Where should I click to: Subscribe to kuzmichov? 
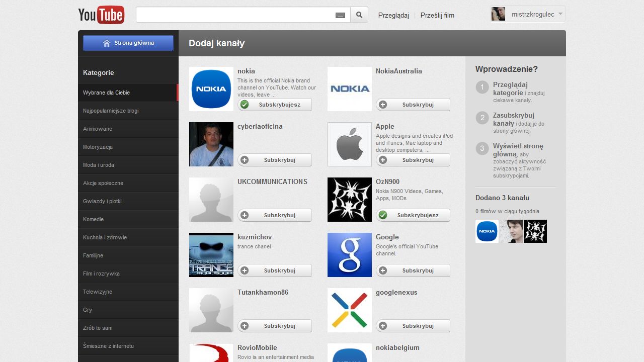point(275,270)
